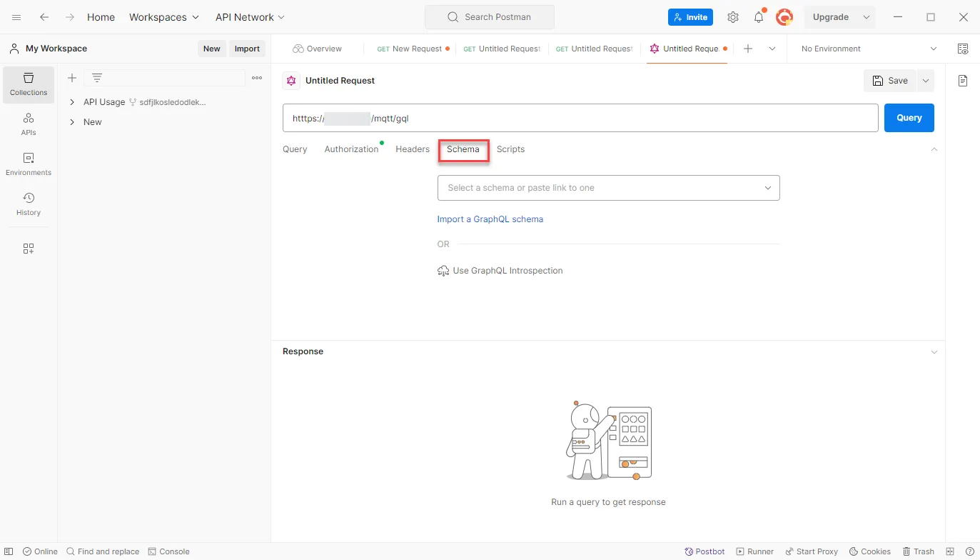Collapse the Response pane chevron
Screen dimensions: 980x560
click(x=934, y=351)
